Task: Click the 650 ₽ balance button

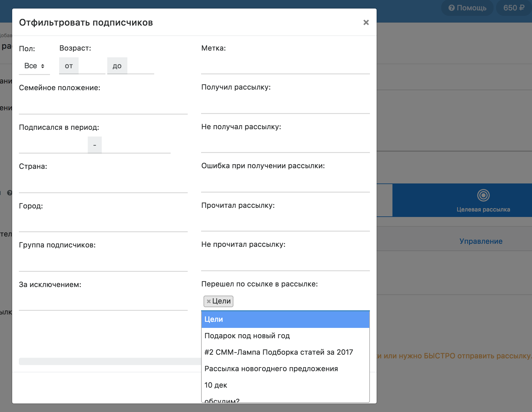Action: (514, 8)
